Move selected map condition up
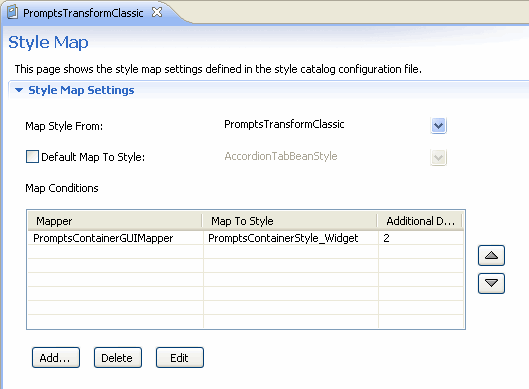The width and height of the screenshot is (529, 389). pyautogui.click(x=491, y=255)
